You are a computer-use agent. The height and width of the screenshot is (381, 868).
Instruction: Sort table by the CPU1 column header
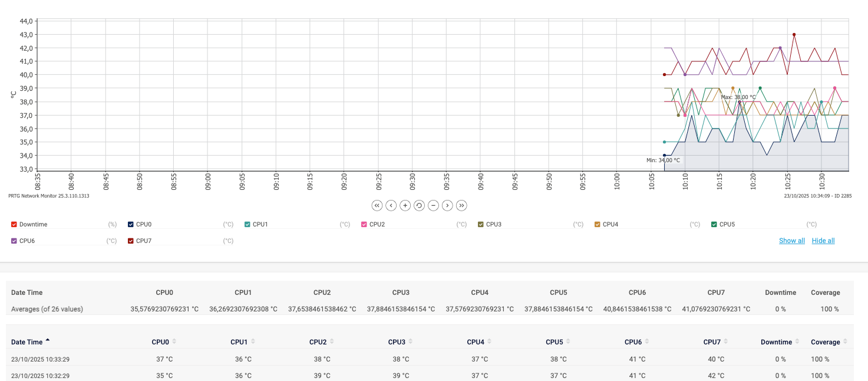[x=239, y=342]
